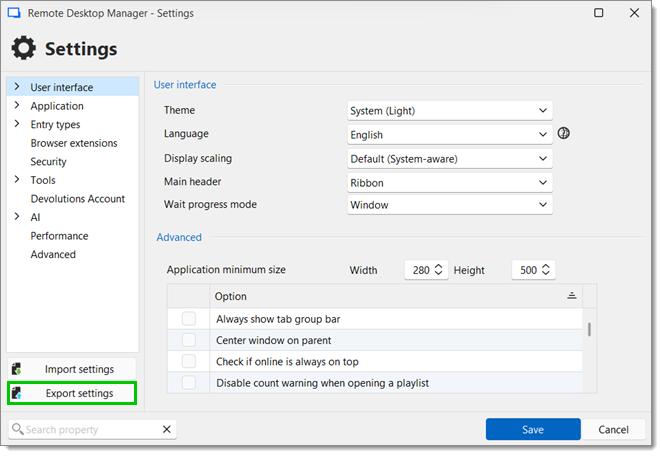Click the Search property input field
Viewport: 662px width, 456px height.
tap(88, 429)
